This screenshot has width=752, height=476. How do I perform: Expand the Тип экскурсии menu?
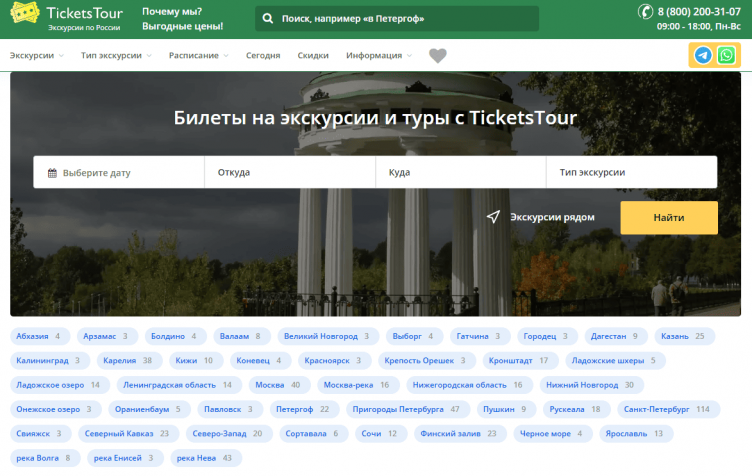click(116, 56)
